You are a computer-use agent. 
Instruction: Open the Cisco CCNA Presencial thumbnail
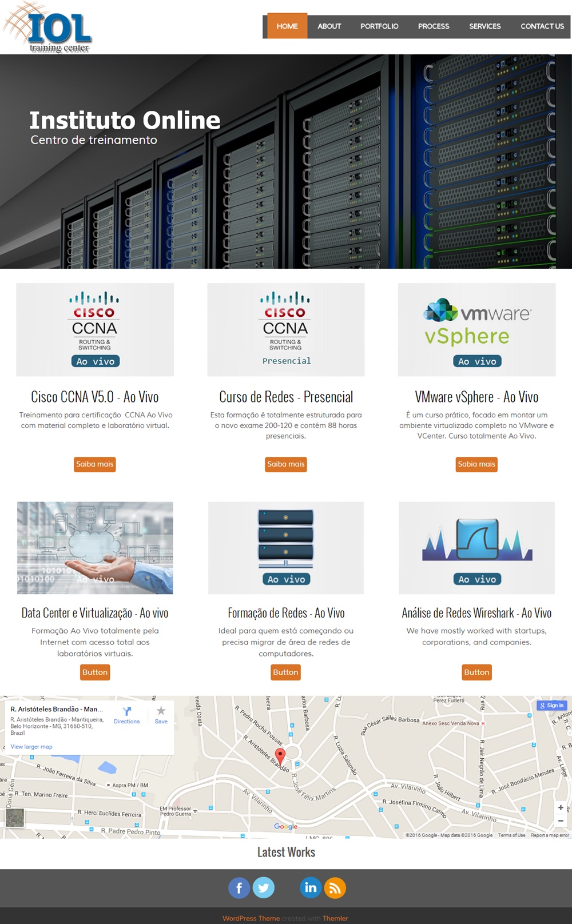[x=286, y=329]
